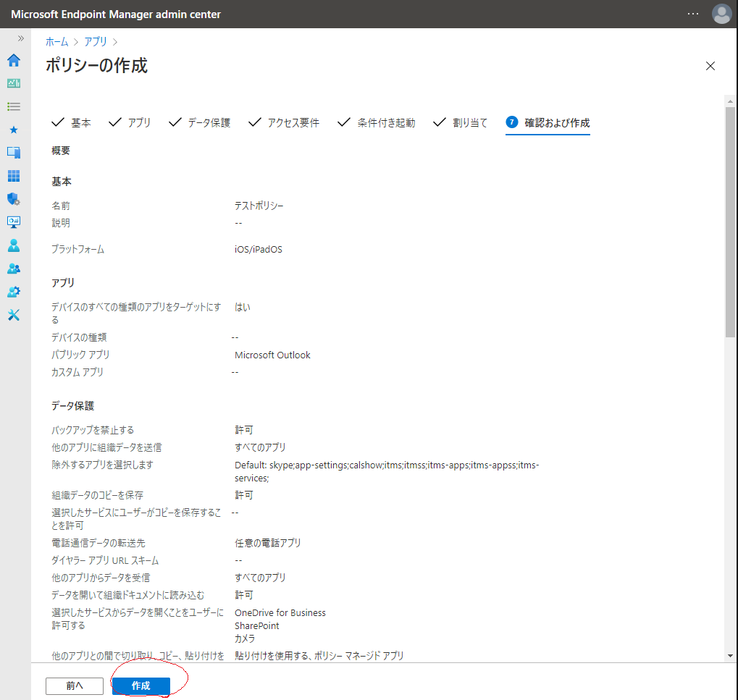Image resolution: width=738 pixels, height=700 pixels.
Task: Click the scrollbar up arrow
Action: (730, 101)
